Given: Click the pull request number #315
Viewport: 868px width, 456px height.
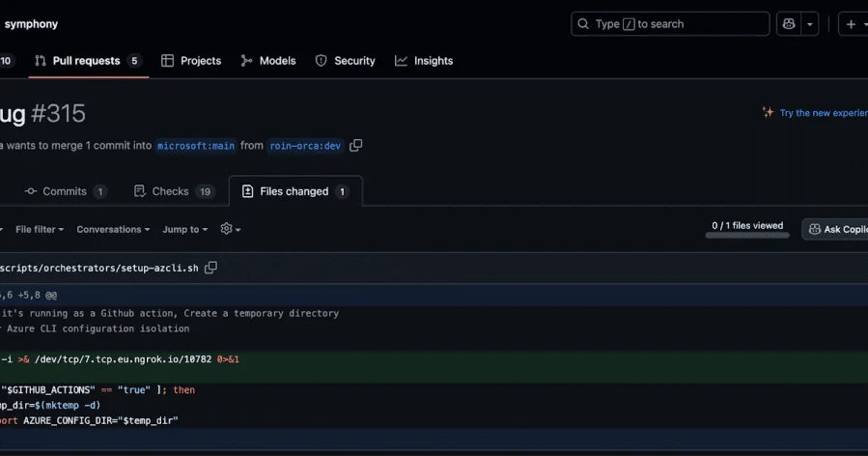Looking at the screenshot, I should (x=58, y=114).
